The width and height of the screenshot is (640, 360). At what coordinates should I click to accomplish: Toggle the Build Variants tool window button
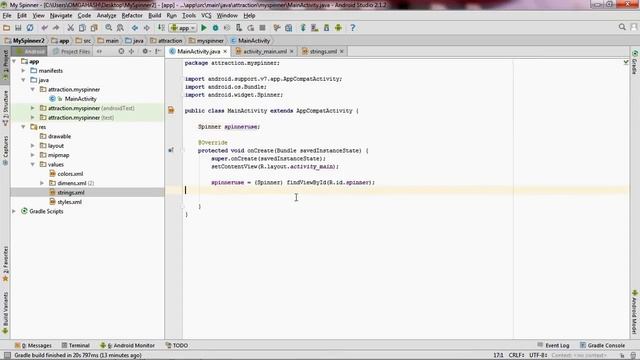5,313
